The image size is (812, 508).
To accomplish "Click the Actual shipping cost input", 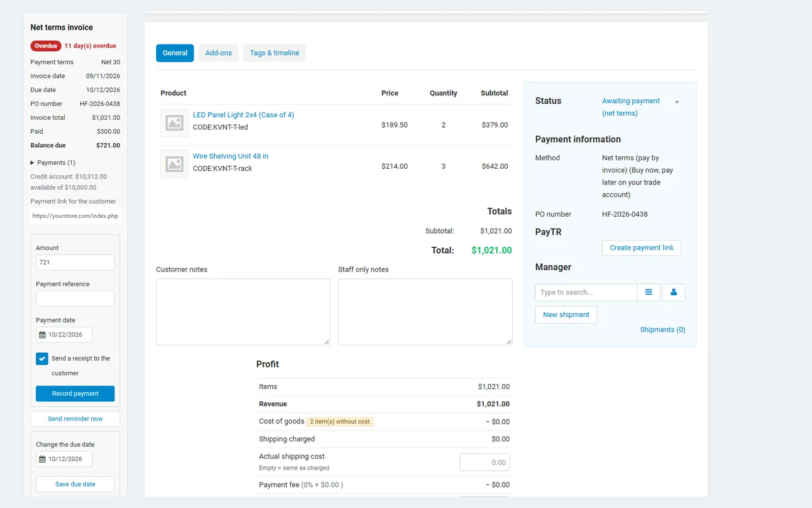I will click(485, 462).
